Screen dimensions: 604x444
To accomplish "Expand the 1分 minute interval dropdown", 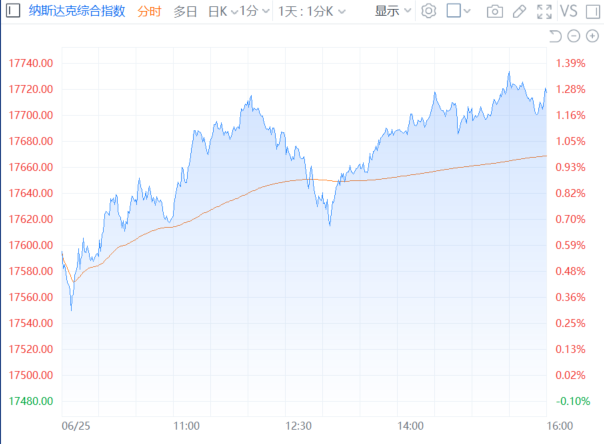I will pos(255,11).
